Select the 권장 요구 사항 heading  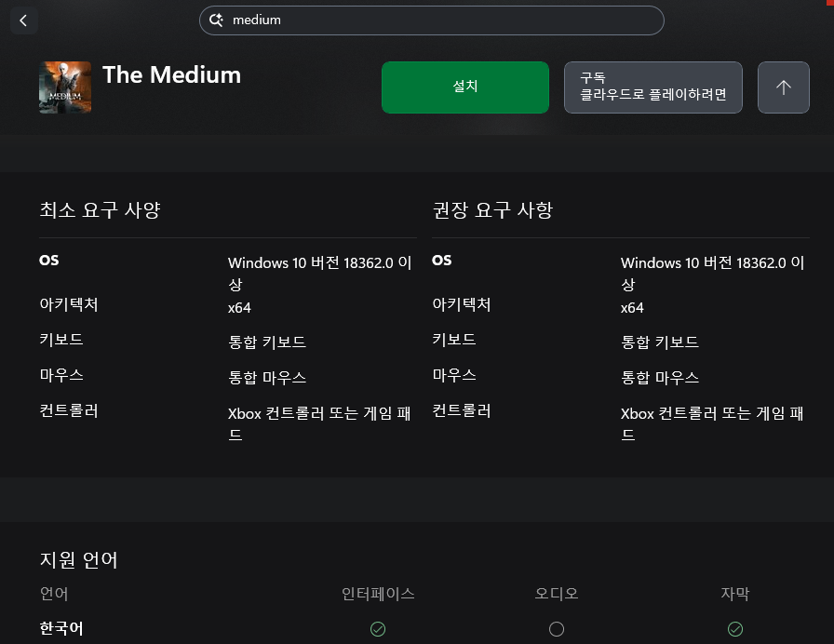[492, 210]
